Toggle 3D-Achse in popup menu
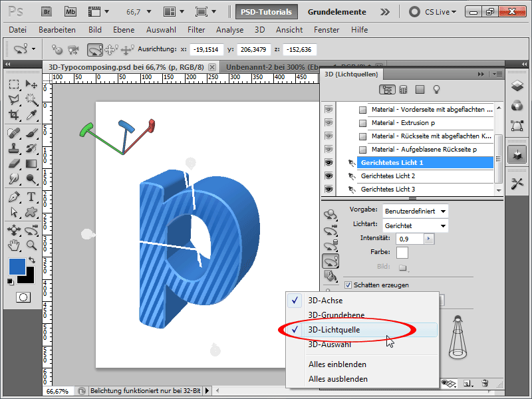The image size is (532, 399). coord(363,301)
